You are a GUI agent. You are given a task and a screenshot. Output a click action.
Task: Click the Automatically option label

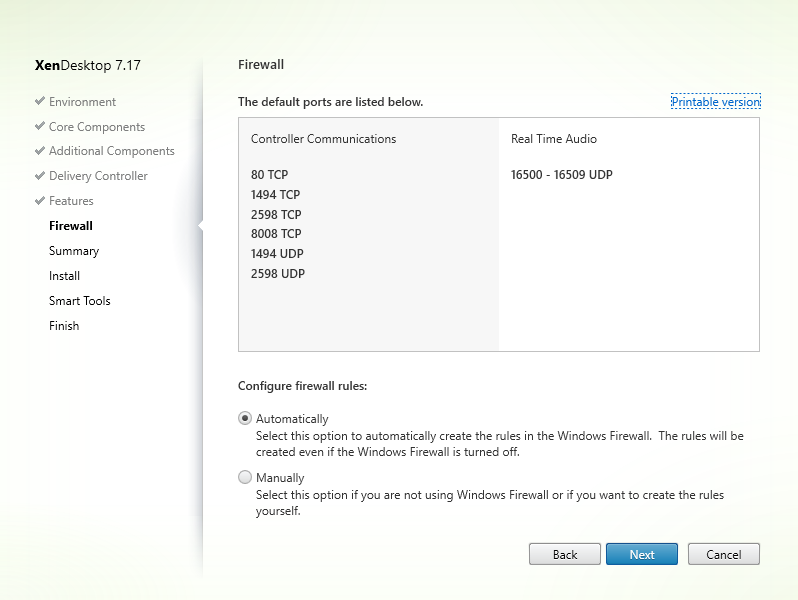tap(292, 419)
